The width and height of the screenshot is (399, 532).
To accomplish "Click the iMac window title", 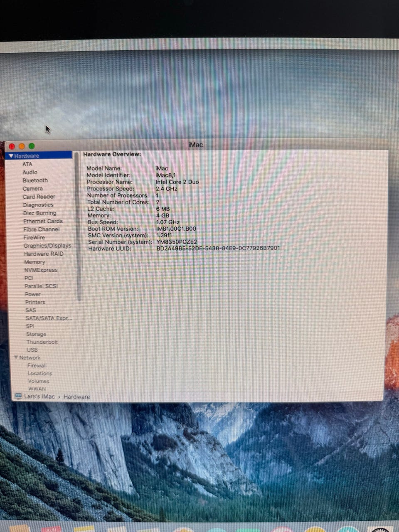I will pos(195,145).
